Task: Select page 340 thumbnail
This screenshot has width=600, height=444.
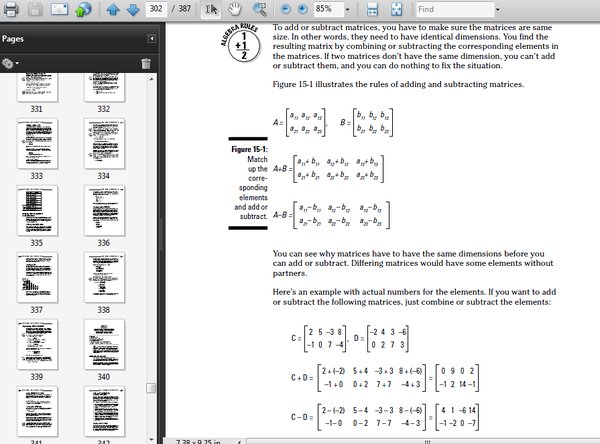Action: [x=104, y=344]
